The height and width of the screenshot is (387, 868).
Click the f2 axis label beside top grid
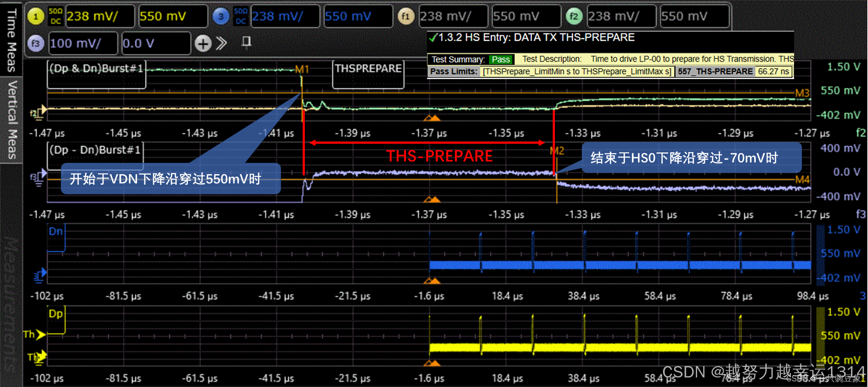[x=861, y=133]
